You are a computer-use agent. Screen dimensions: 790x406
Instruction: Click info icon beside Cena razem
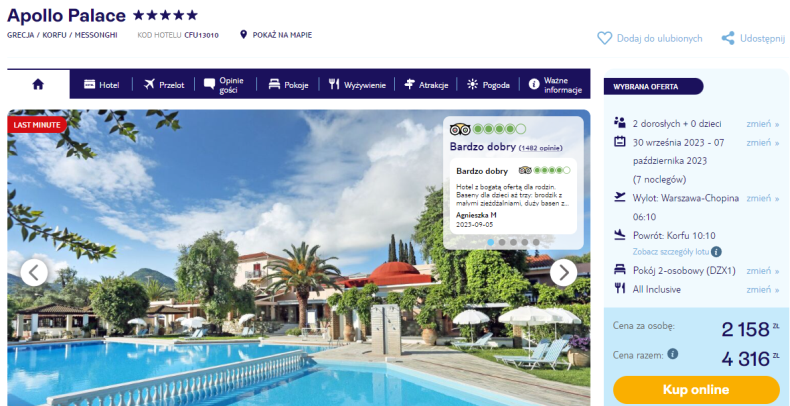pos(673,354)
